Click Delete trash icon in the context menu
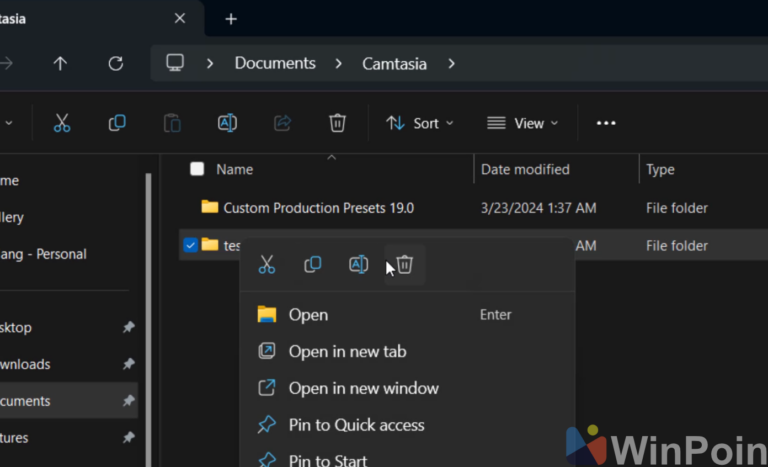This screenshot has width=768, height=467. [405, 265]
